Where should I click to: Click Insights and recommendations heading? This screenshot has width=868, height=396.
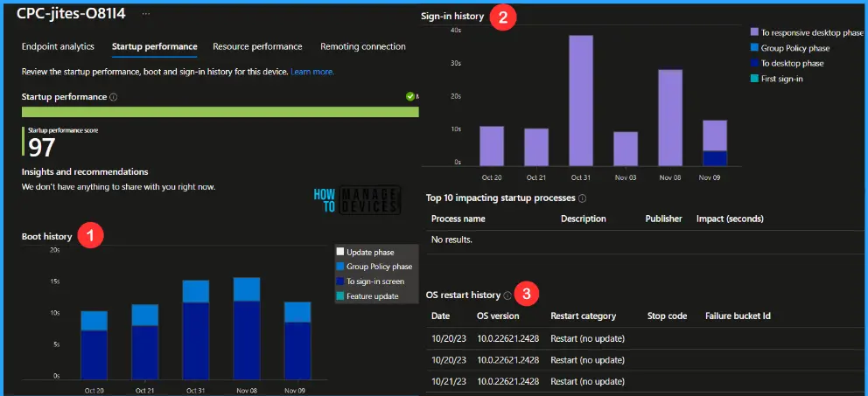pos(85,171)
